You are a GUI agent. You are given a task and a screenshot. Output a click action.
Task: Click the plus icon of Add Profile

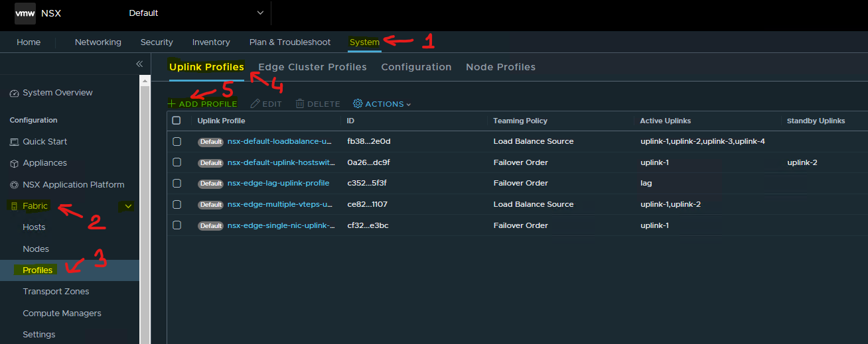171,104
